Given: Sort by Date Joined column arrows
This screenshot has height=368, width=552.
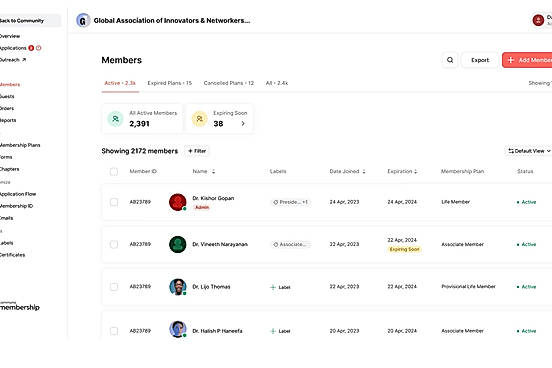Looking at the screenshot, I should [x=364, y=171].
